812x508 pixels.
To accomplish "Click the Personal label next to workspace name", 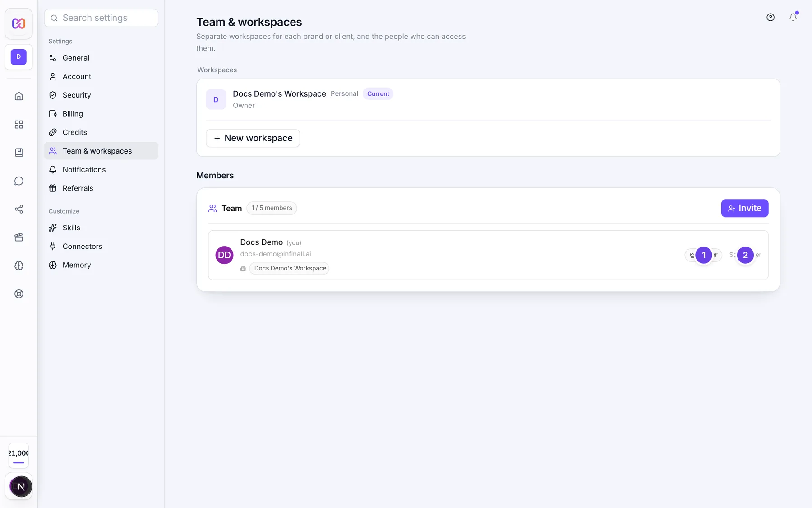I will (x=344, y=93).
